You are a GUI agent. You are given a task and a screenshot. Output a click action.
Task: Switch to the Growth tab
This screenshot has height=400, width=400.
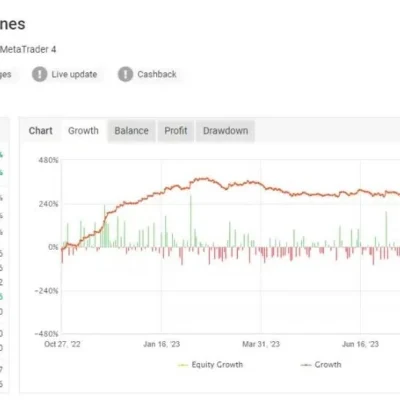83,131
